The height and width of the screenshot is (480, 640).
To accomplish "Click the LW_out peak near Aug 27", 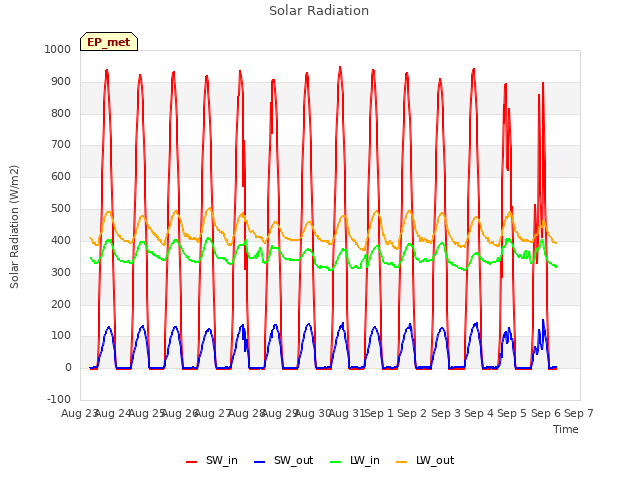I will point(210,208).
